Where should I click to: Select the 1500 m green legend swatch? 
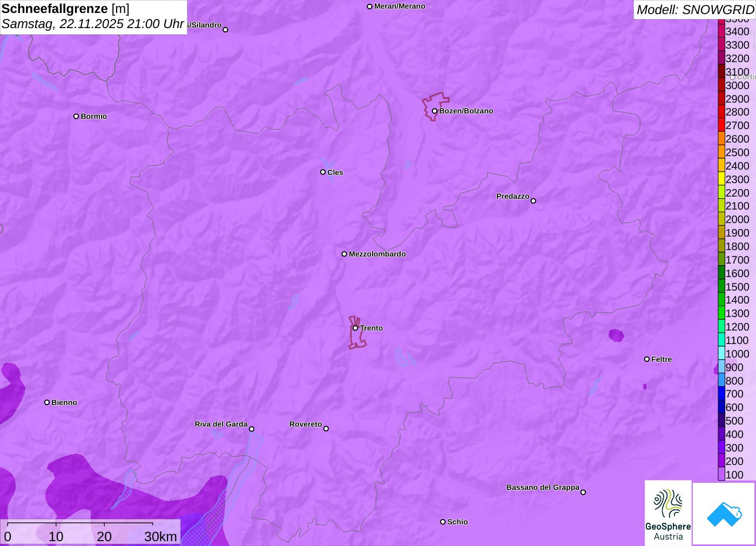click(x=721, y=286)
